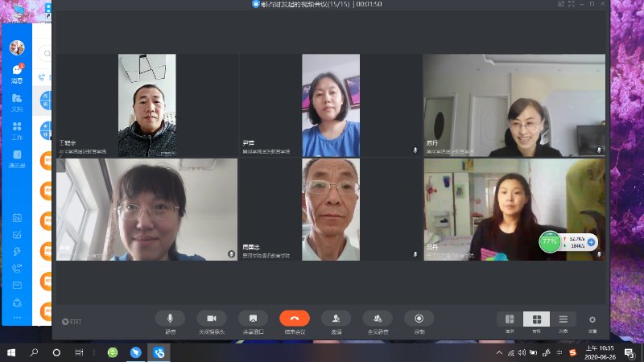Open the Workbench in the sidebar (工作)
The image size is (644, 362).
point(17,130)
